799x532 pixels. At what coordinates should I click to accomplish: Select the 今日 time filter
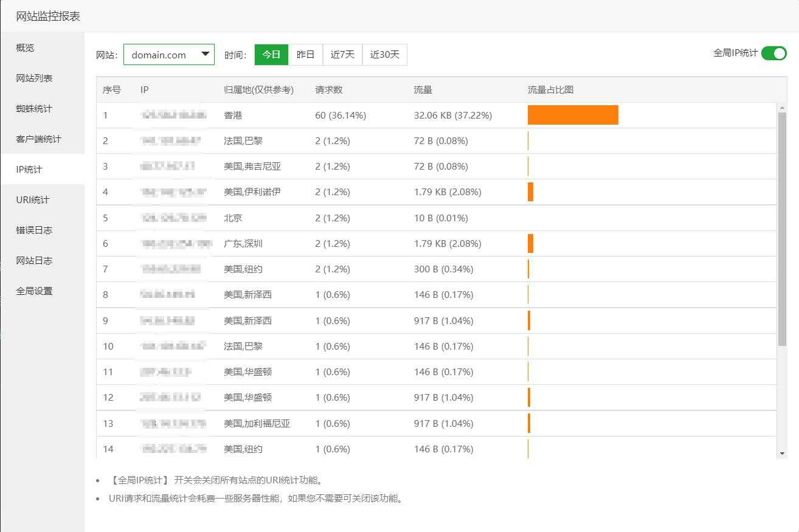point(271,55)
